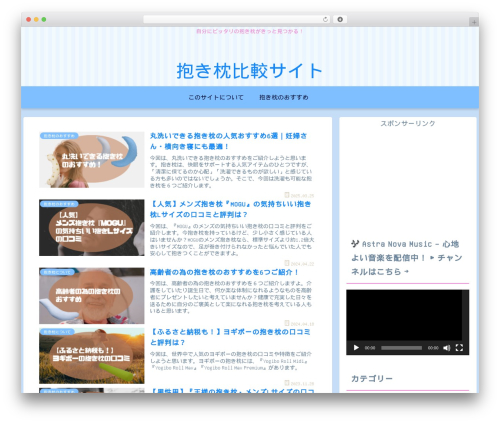Click the red close window button
500x423 pixels.
[29, 20]
